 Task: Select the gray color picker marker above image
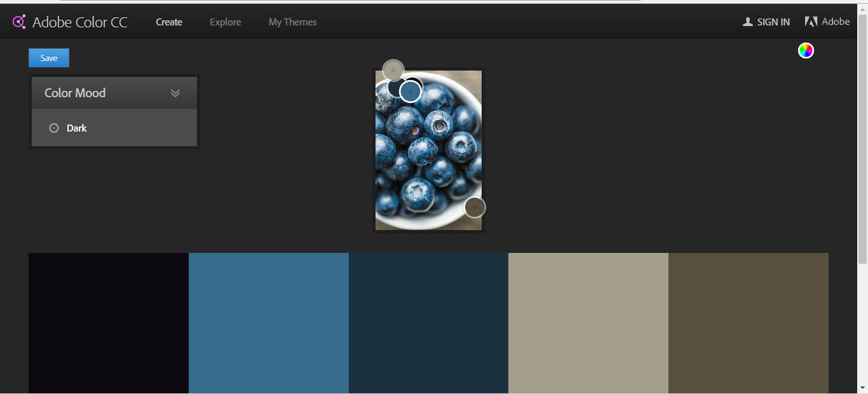click(x=393, y=70)
